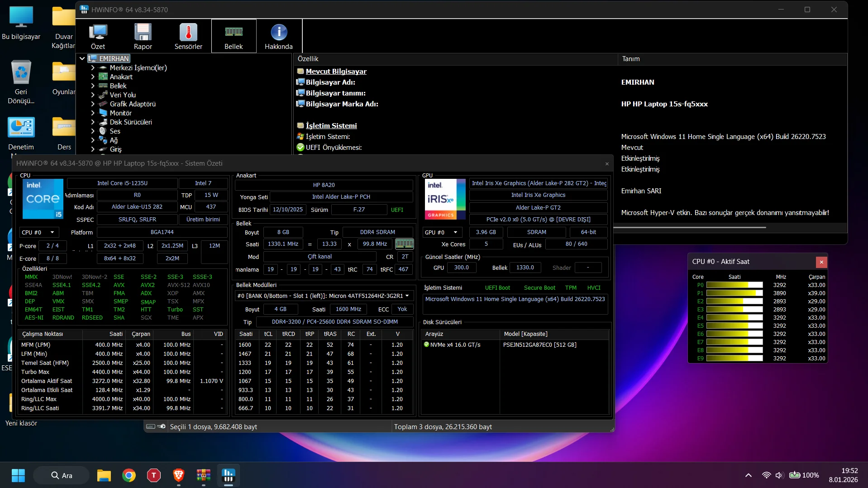
Task: Click the Intel Iris Xe graphics logo
Action: tap(445, 199)
